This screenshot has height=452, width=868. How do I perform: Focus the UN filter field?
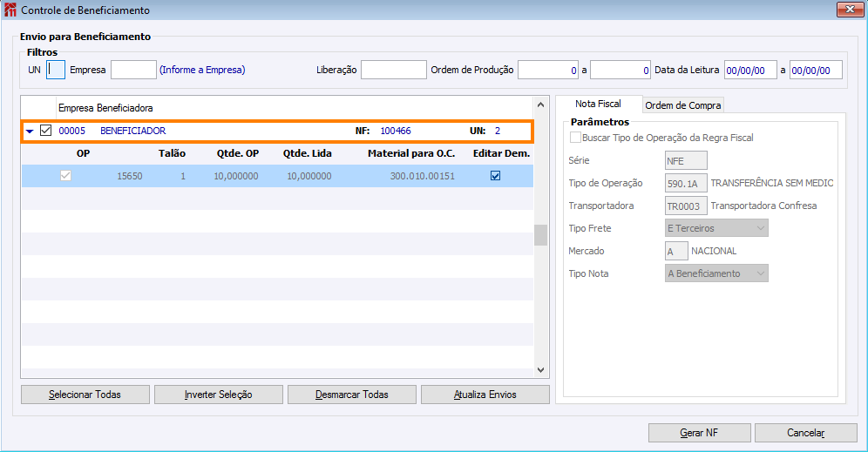click(56, 70)
